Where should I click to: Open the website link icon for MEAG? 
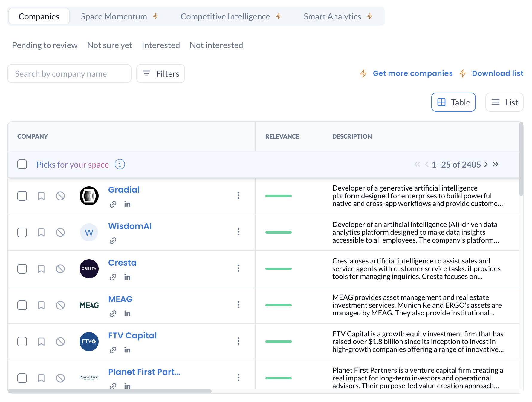pos(113,314)
